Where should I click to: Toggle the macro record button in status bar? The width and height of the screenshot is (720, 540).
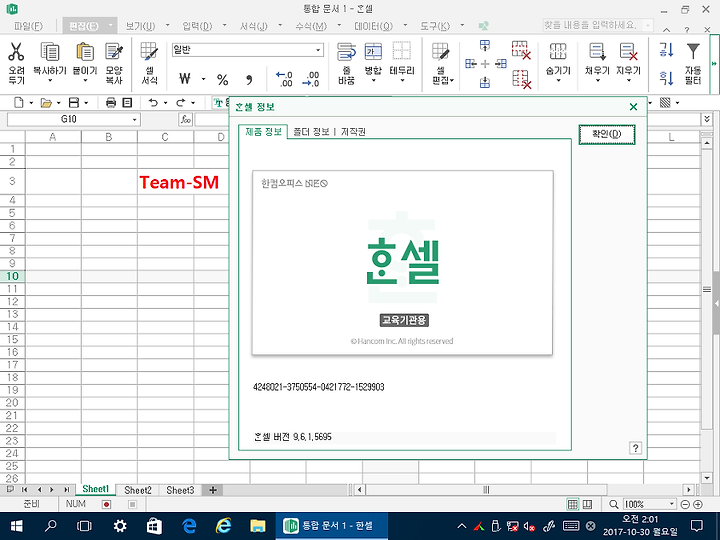tap(107, 505)
